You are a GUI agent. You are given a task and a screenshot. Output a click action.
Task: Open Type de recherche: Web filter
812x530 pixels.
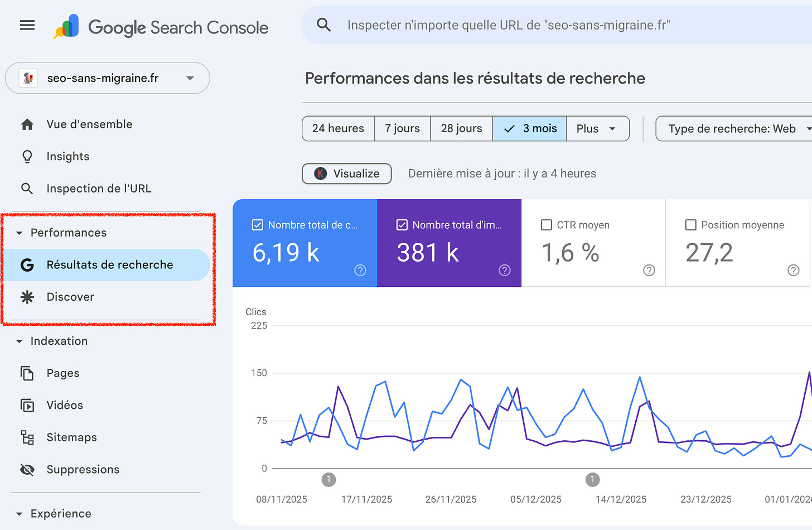coord(734,129)
